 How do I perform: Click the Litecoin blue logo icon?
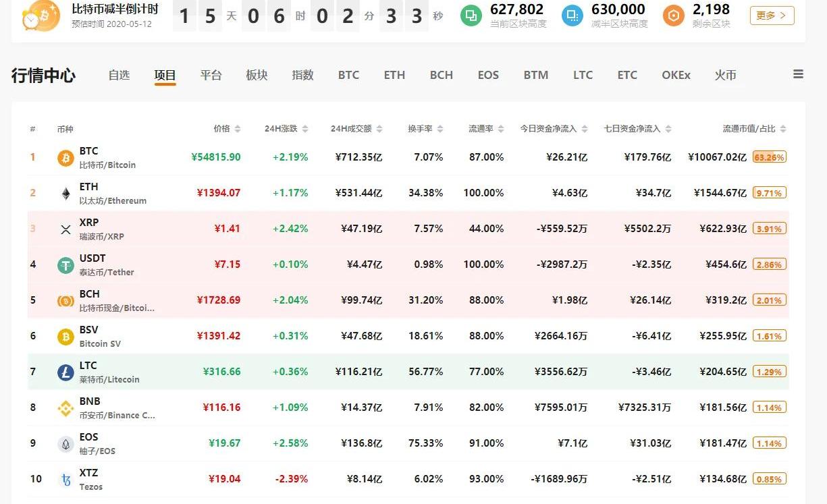pos(65,372)
